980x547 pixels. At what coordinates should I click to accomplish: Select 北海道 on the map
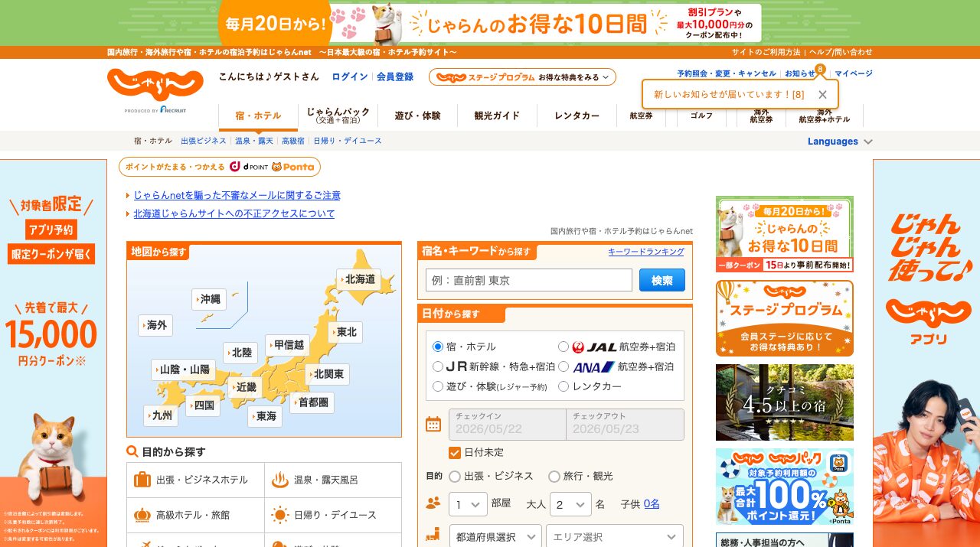358,279
